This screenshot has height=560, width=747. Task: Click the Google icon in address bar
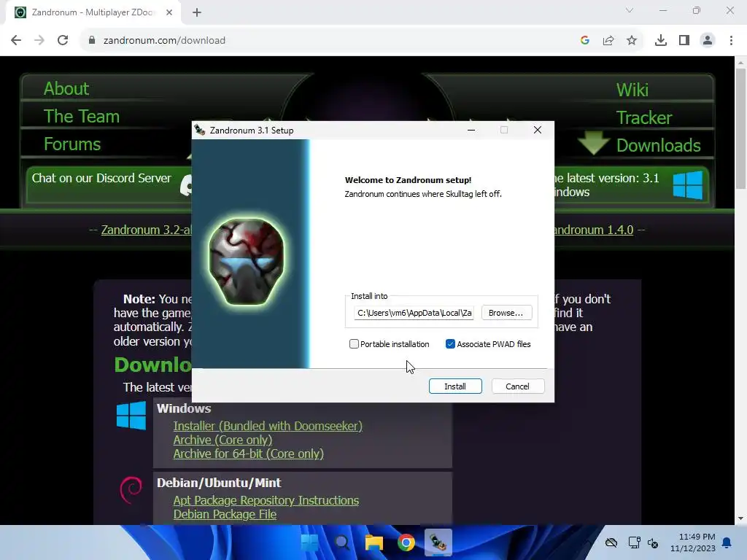click(585, 40)
